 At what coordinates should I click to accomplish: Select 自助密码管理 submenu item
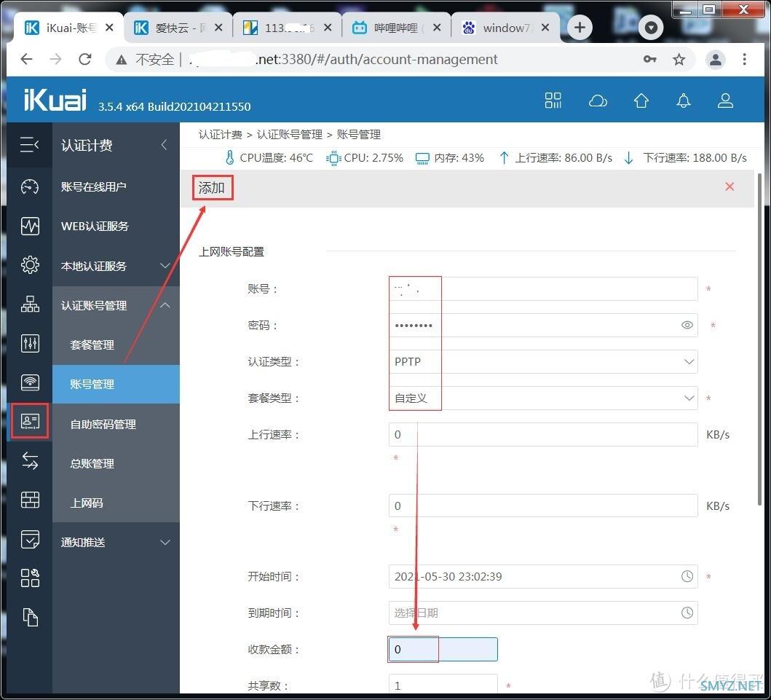116,424
